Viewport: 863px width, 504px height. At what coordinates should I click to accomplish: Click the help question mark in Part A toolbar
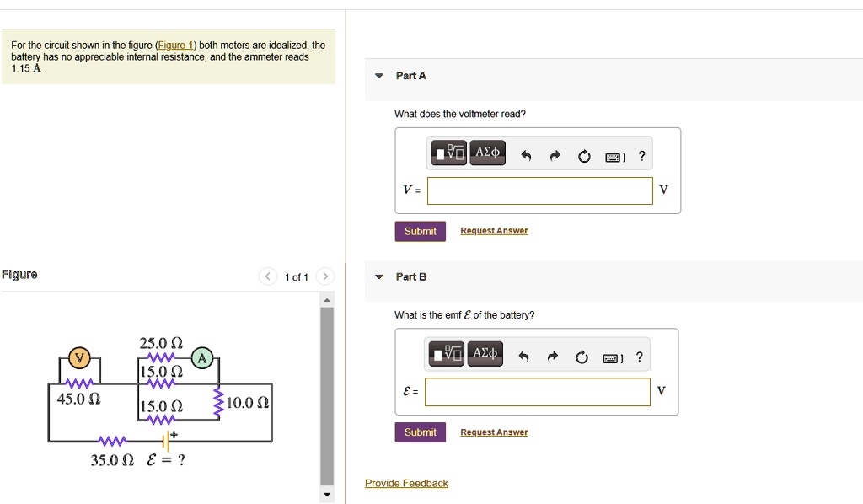tap(641, 155)
